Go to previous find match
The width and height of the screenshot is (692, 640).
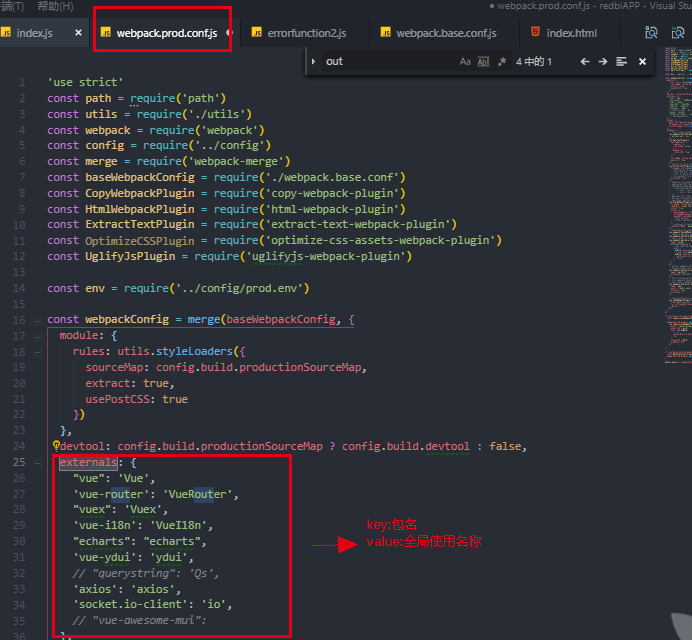tap(585, 61)
